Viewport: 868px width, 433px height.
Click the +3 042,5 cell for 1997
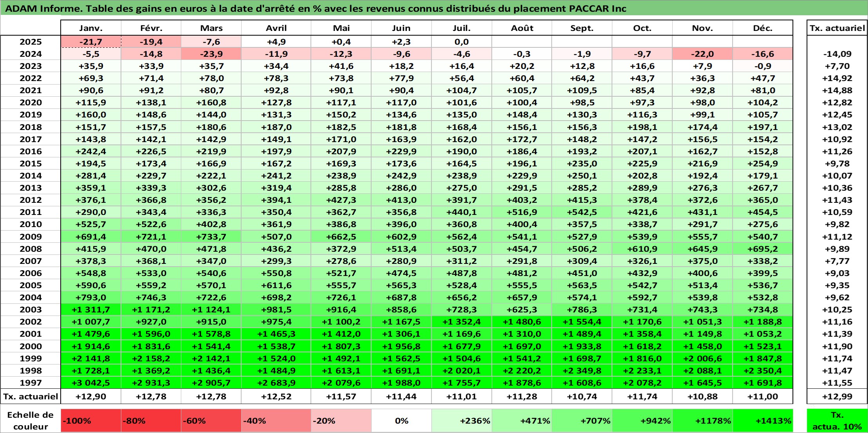[x=91, y=383]
